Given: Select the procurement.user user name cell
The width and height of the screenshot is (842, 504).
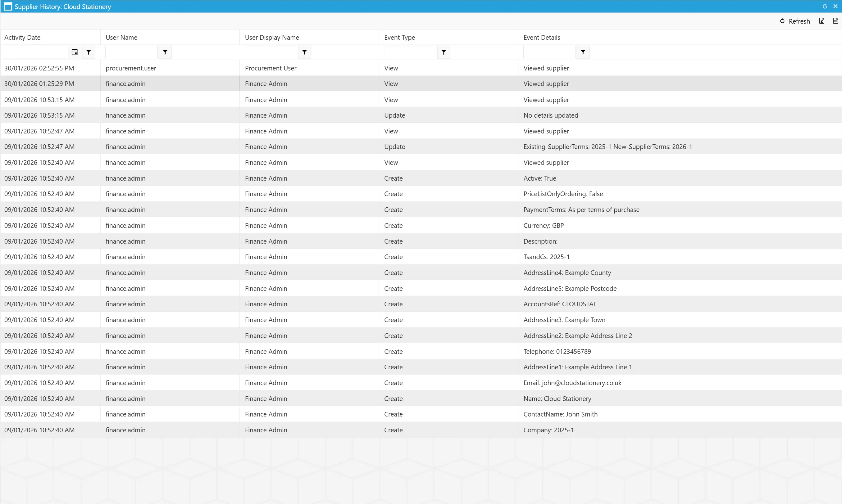Looking at the screenshot, I should pos(170,68).
